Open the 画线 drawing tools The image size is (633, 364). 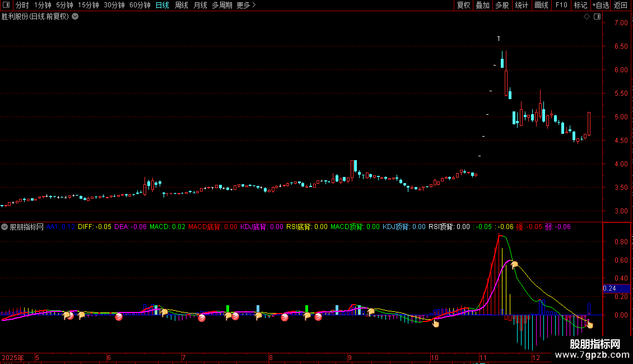541,5
